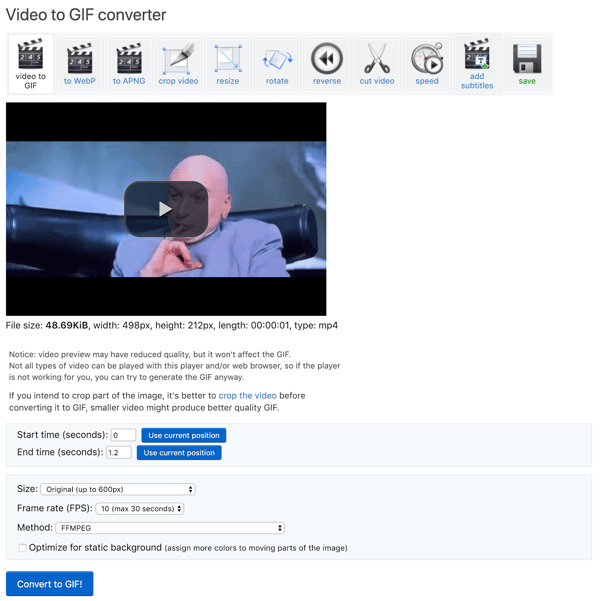Select the rotate tool
Screen dimensions: 600x601
277,64
